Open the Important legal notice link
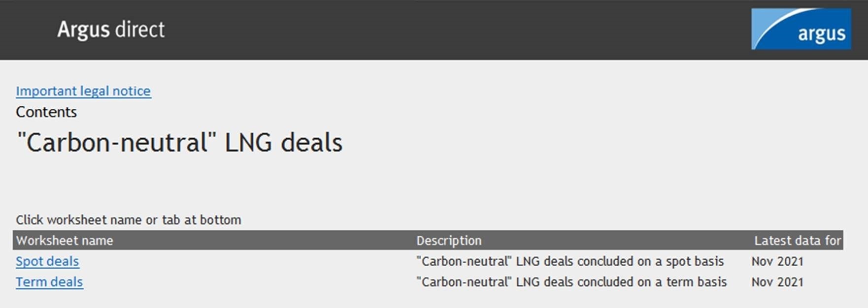 coord(83,91)
